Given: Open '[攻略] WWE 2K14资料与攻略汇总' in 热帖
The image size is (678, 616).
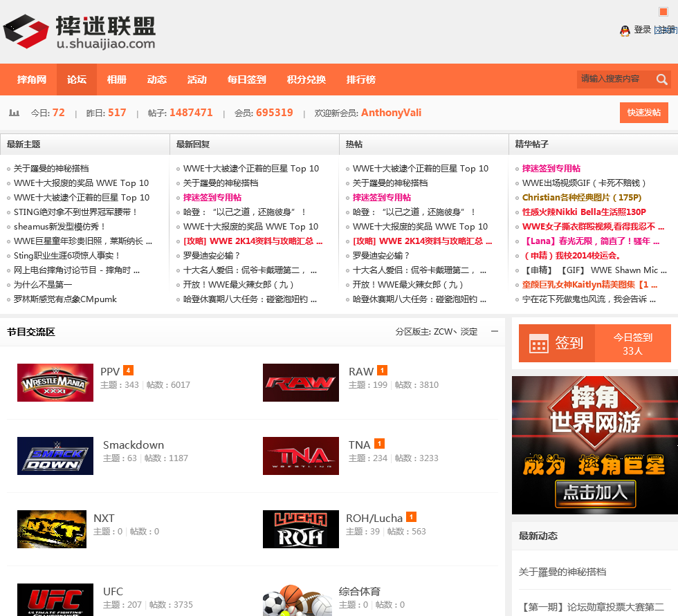Looking at the screenshot, I should pos(423,241).
